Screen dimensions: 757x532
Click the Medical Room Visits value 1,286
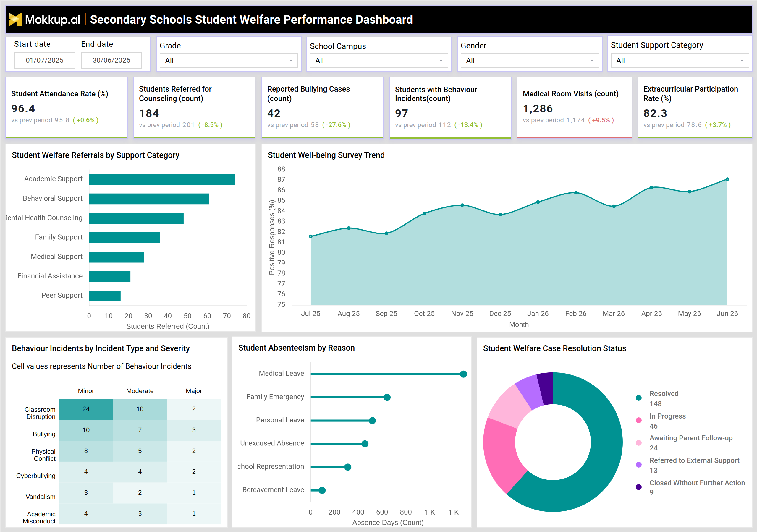tap(538, 108)
